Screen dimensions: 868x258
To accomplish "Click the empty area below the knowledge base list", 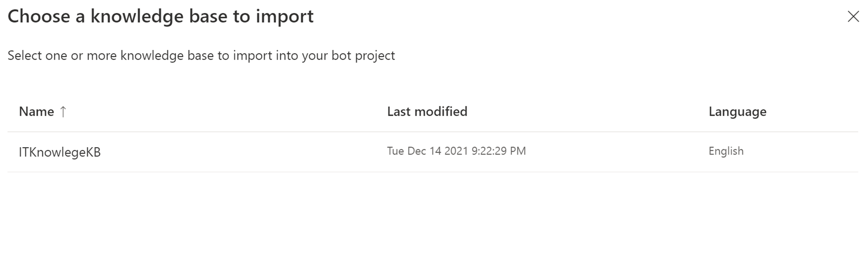I will 431,216.
